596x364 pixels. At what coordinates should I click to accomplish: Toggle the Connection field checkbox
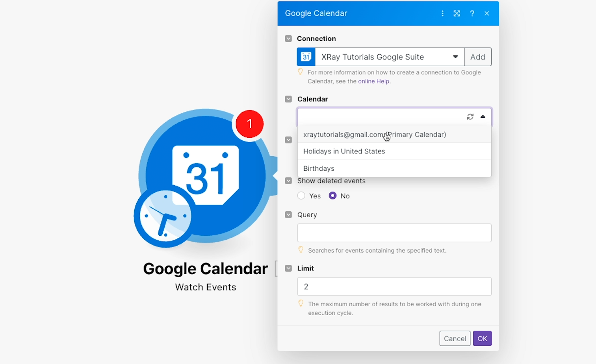pos(288,39)
